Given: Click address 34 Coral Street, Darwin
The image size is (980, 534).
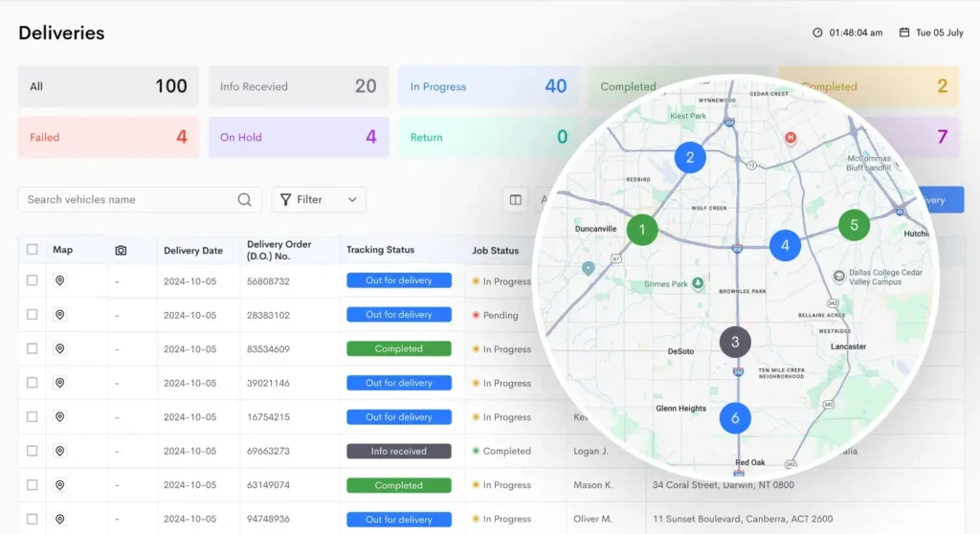Looking at the screenshot, I should click(x=724, y=485).
